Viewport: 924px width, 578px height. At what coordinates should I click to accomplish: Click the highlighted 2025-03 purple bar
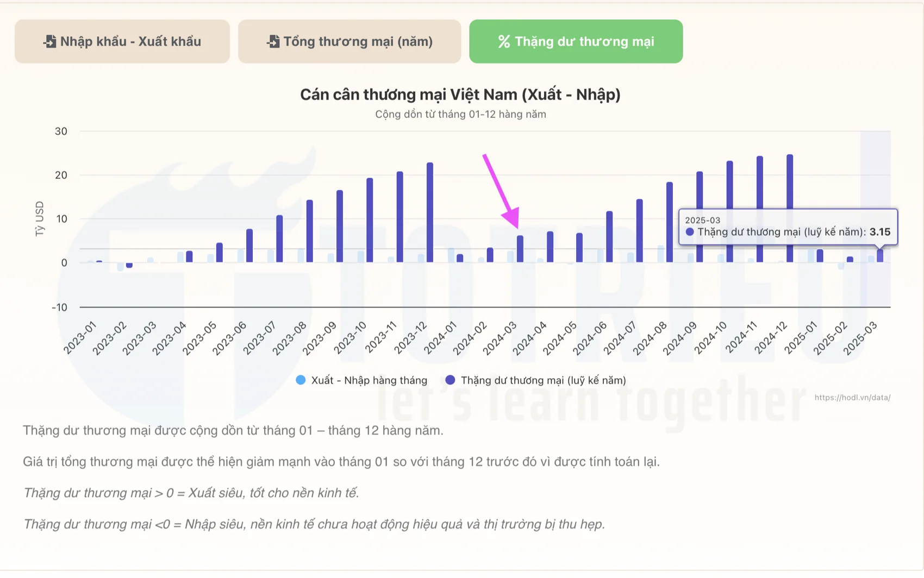[880, 256]
